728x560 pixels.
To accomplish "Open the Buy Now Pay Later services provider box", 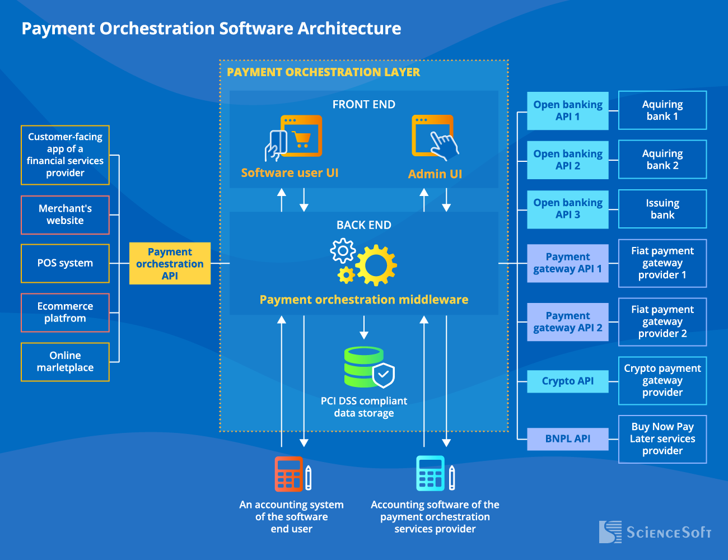I will tap(662, 439).
